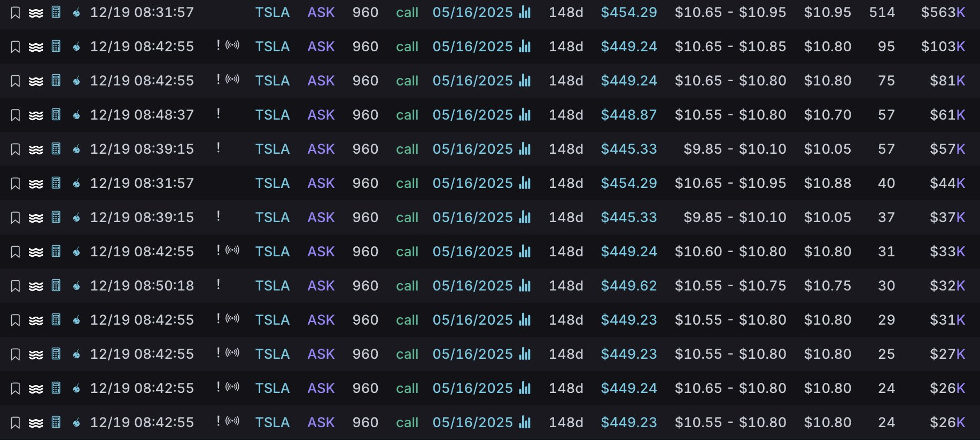Click the 960 strike in the $31K row
Screen dimensions: 980x440
365,320
